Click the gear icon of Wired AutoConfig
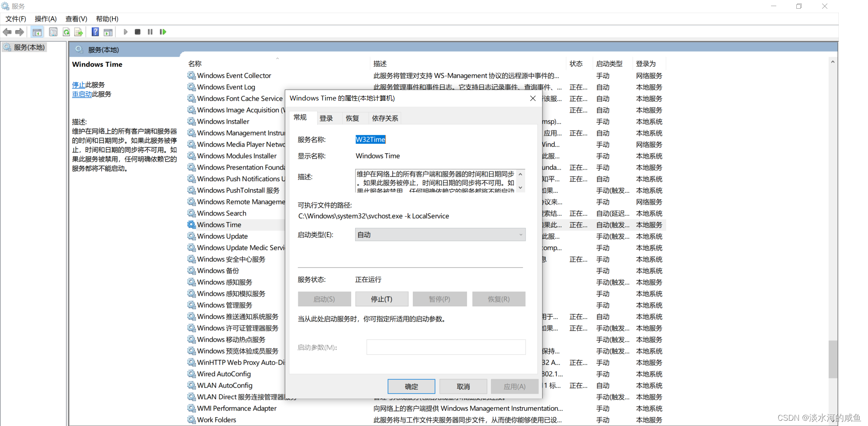The height and width of the screenshot is (426, 868). [x=191, y=374]
